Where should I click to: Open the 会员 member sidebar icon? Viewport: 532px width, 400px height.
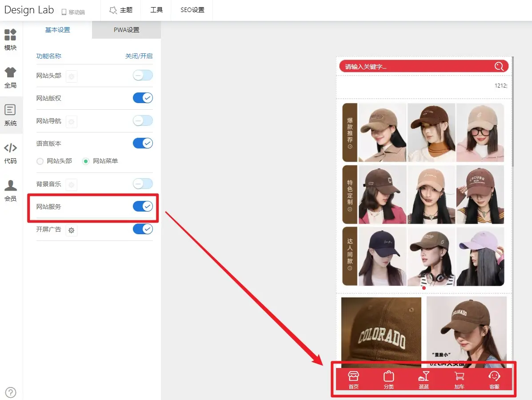click(x=10, y=190)
